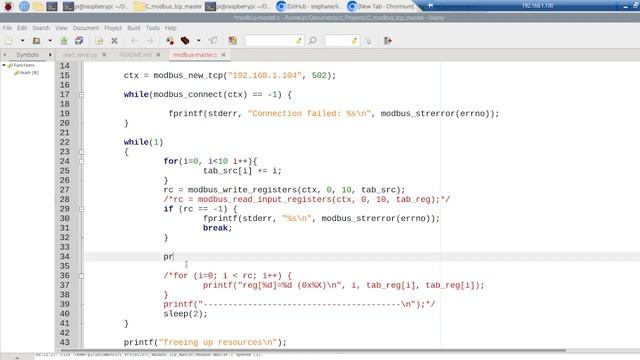Click line number 34 in the margin
This screenshot has height=360, width=640.
[x=64, y=257]
